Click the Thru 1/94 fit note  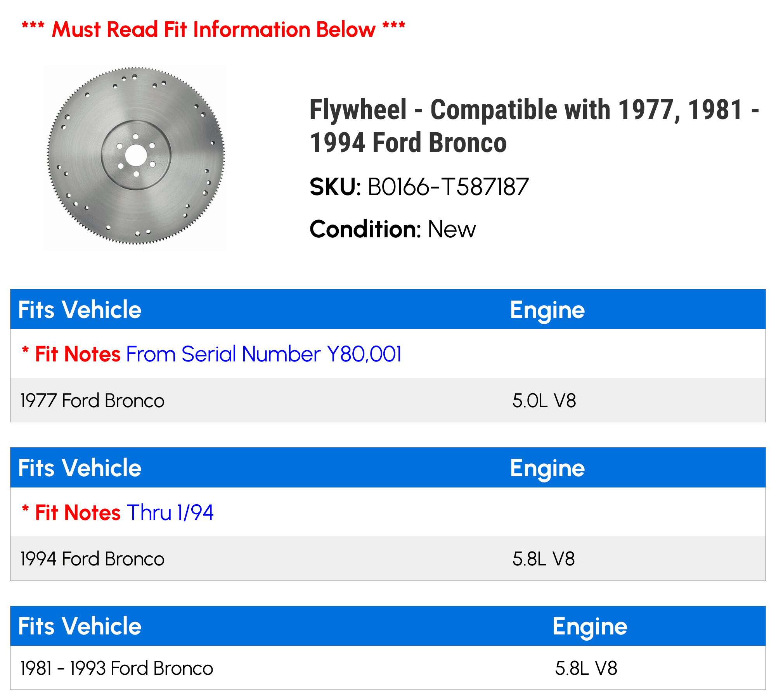pyautogui.click(x=170, y=512)
